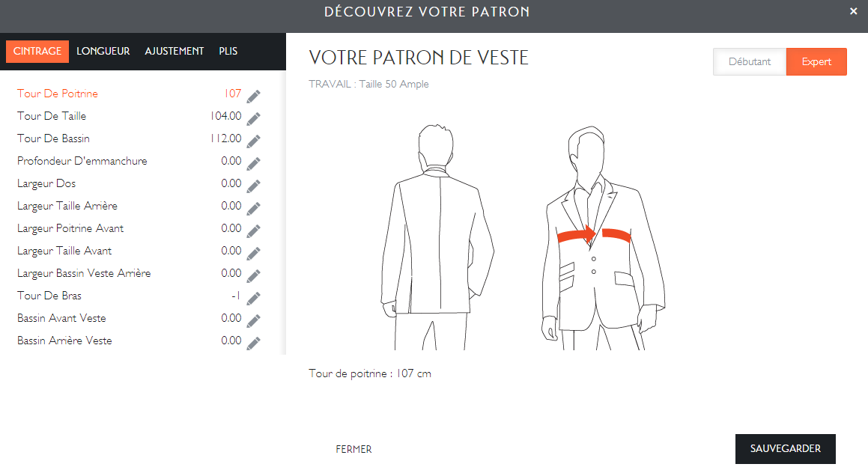Click the Largeur Dos pencil icon
The image size is (868, 467).
click(x=253, y=186)
